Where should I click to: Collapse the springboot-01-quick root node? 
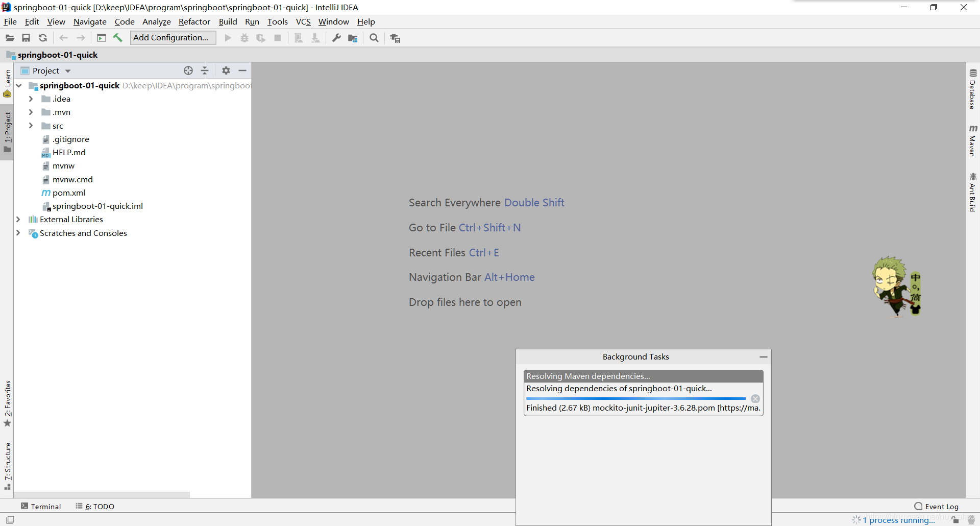pos(19,85)
